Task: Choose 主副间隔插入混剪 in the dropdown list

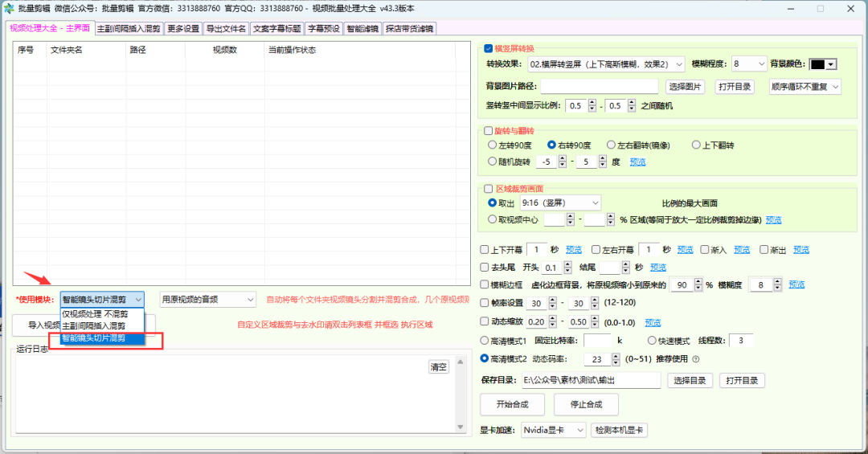Action: tap(93, 326)
